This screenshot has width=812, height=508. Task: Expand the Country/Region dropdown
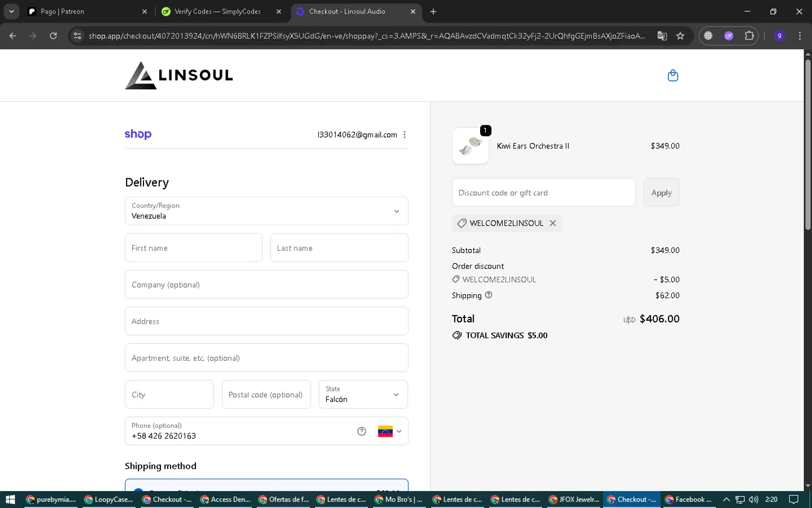click(x=266, y=211)
